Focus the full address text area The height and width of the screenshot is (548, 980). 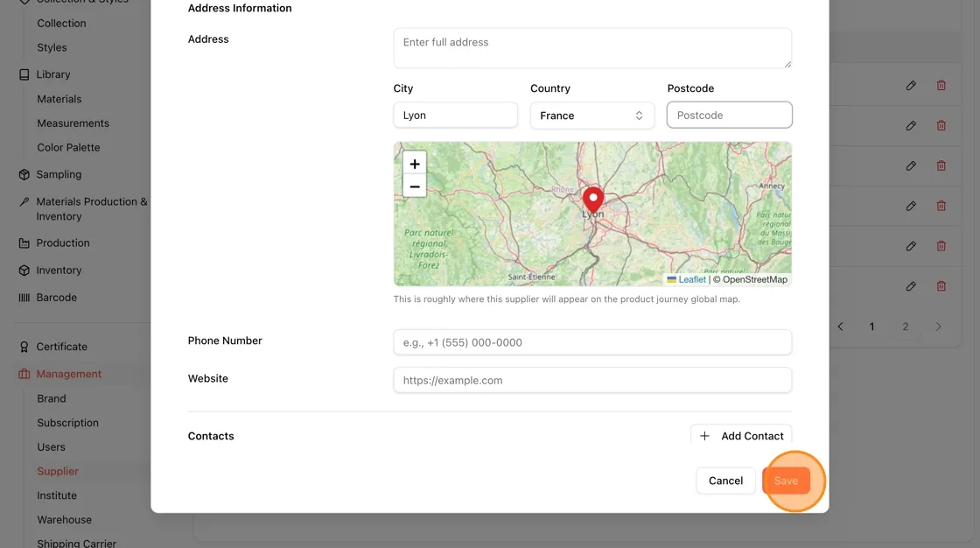pos(592,48)
